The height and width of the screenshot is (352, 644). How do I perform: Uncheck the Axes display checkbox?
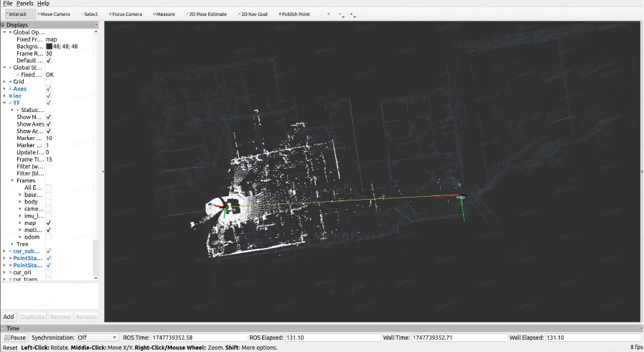pyautogui.click(x=49, y=89)
